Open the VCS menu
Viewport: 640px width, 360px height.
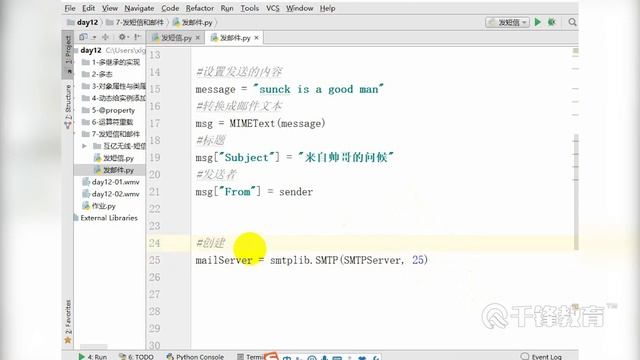pyautogui.click(x=273, y=8)
